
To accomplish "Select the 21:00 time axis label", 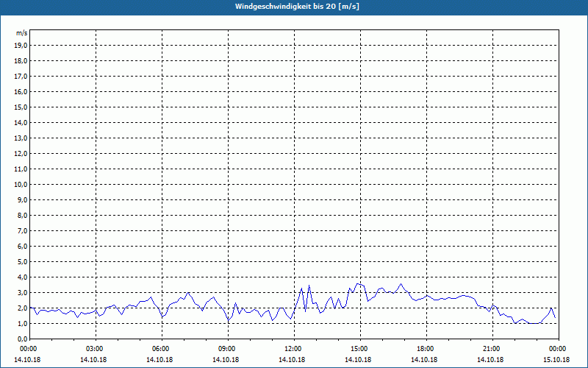I will click(492, 349).
